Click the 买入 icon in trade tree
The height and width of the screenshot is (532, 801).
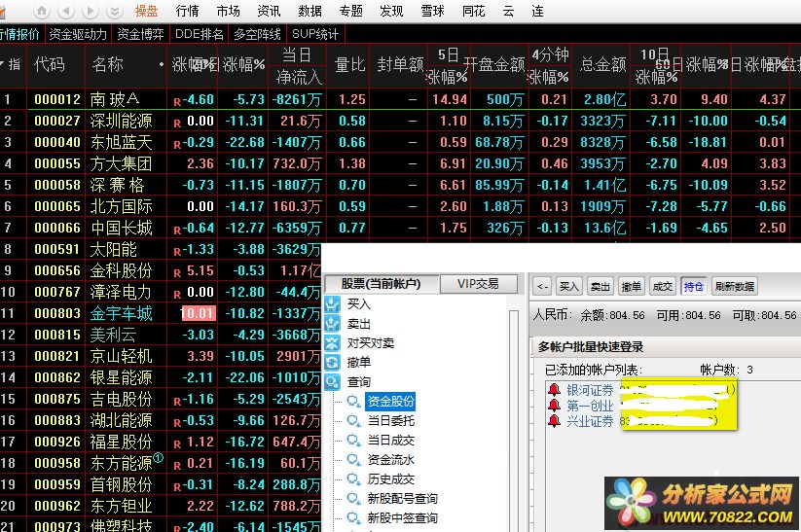tap(333, 303)
